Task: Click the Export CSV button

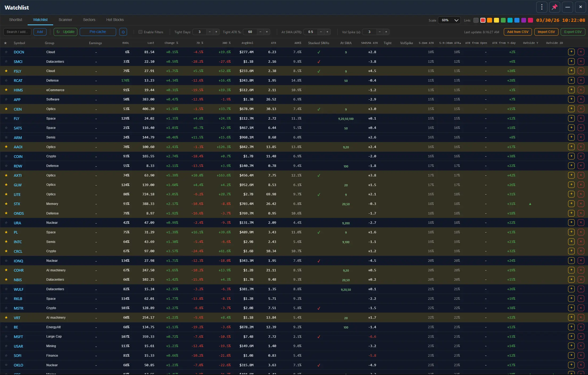Action: 573,32
